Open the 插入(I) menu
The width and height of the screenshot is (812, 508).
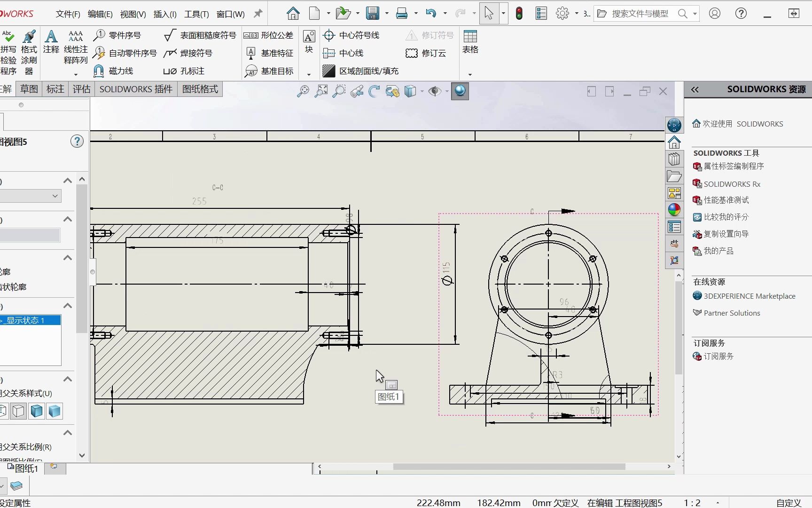[x=165, y=14]
